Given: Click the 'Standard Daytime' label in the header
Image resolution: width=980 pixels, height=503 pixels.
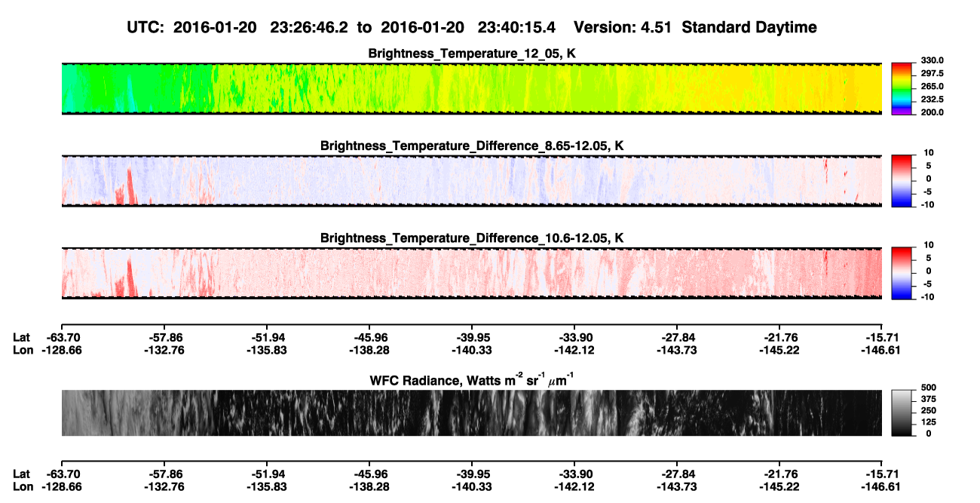Looking at the screenshot, I should (749, 28).
